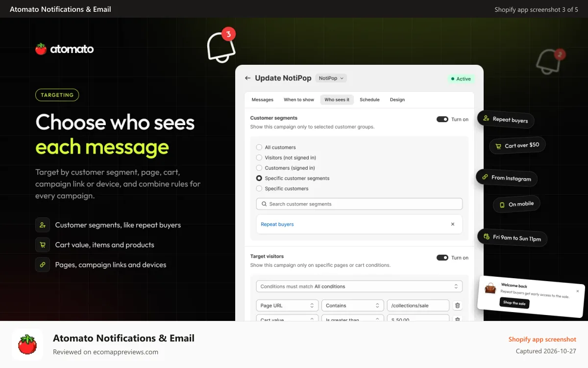Switch to the When to show tab
The image size is (588, 368).
(x=299, y=100)
